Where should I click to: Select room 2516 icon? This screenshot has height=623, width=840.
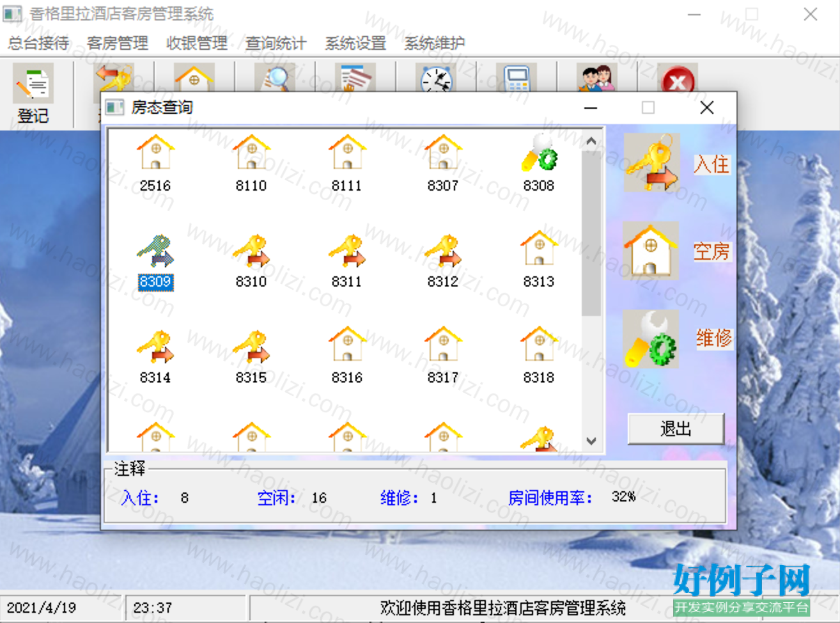pyautogui.click(x=155, y=152)
